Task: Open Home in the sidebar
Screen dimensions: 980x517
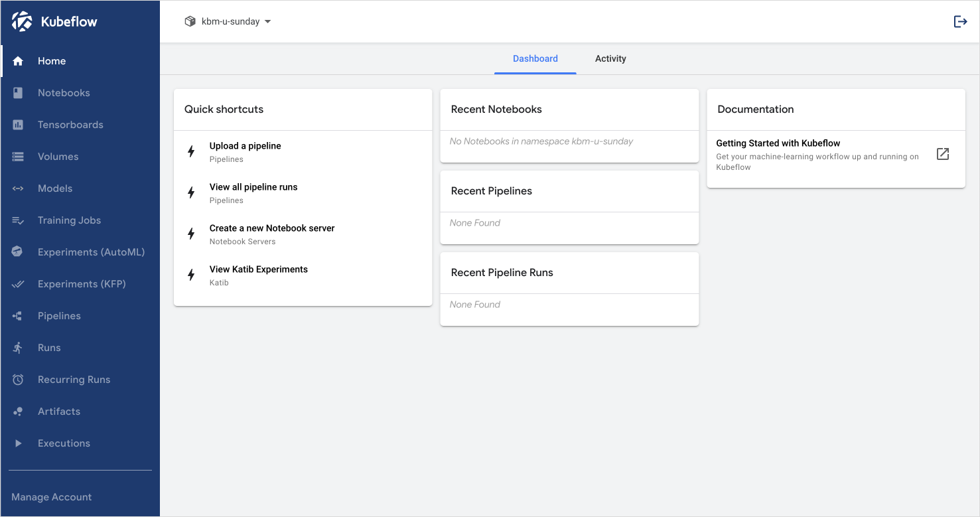Action: click(x=80, y=61)
